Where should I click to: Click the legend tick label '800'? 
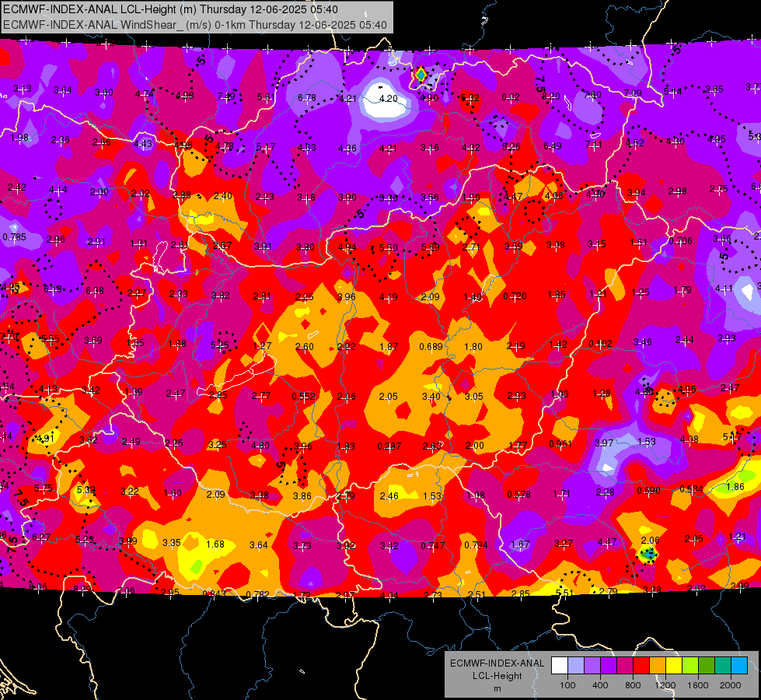click(x=633, y=685)
